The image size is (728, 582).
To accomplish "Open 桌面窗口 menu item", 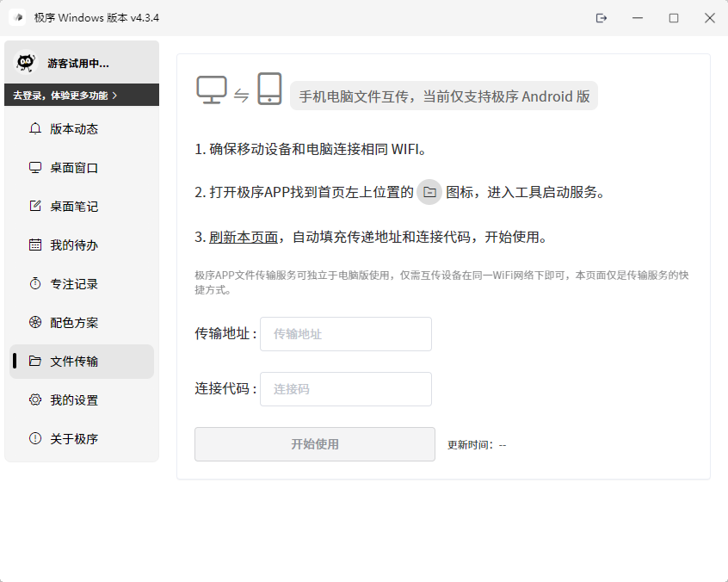I will pyautogui.click(x=82, y=168).
